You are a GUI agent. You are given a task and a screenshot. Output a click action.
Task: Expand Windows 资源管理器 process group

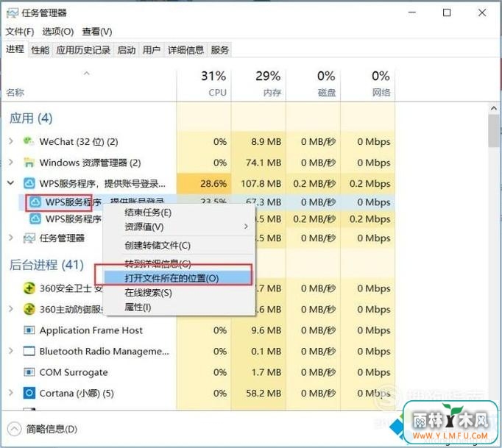(11, 163)
